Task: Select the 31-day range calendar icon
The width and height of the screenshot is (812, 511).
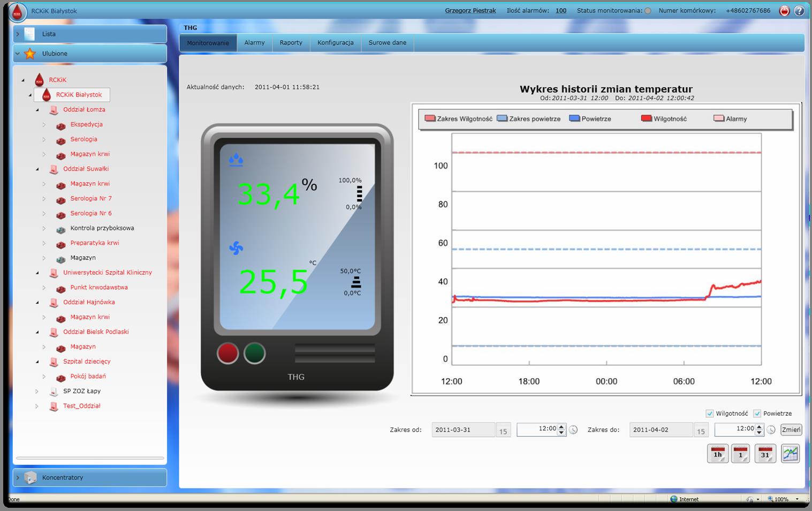Action: point(764,453)
